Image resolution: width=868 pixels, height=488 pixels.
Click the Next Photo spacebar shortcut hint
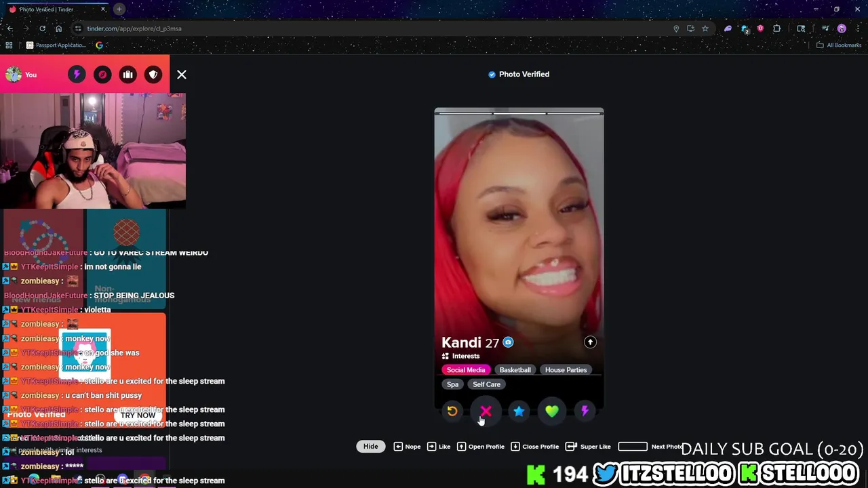[650, 446]
